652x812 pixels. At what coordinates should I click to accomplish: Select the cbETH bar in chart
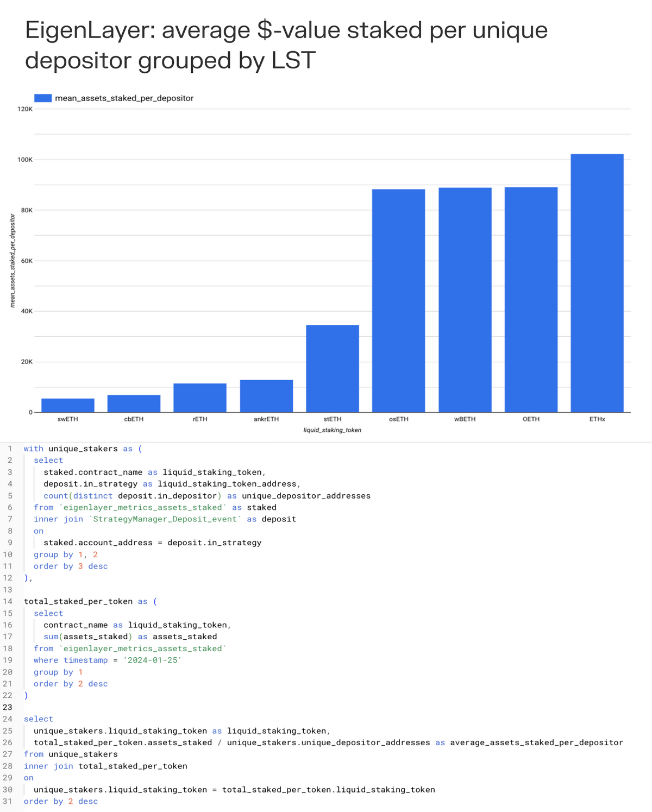[134, 404]
